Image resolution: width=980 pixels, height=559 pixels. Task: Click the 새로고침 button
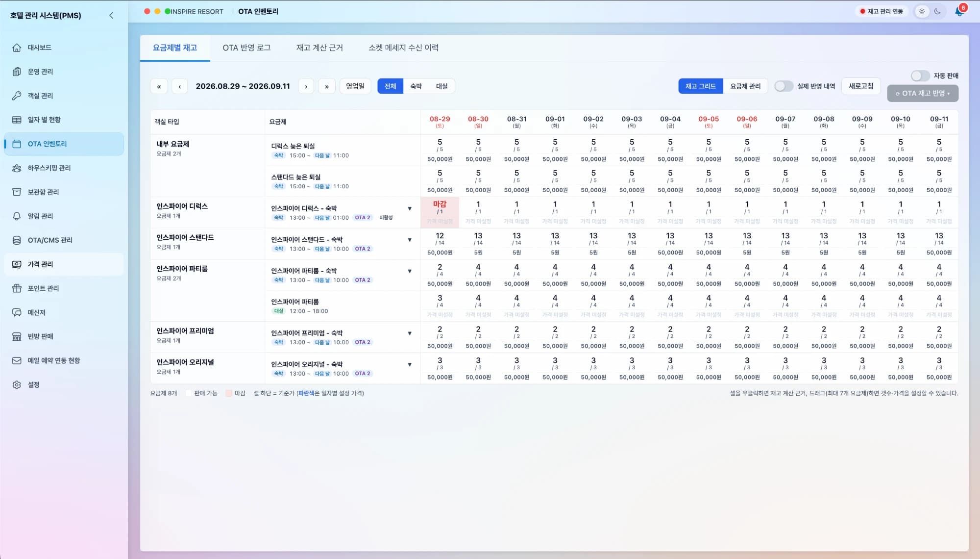[x=861, y=86]
